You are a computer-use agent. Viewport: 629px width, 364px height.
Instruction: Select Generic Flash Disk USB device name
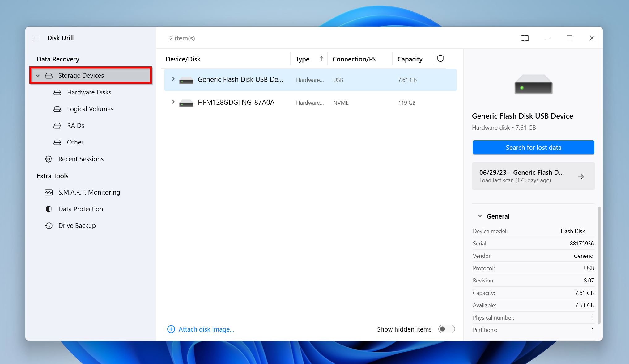tap(240, 79)
